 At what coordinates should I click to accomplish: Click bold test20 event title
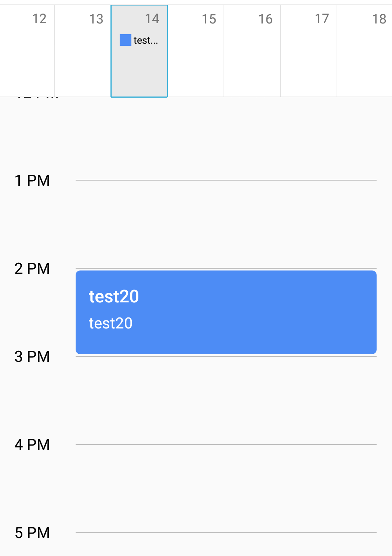point(114,297)
